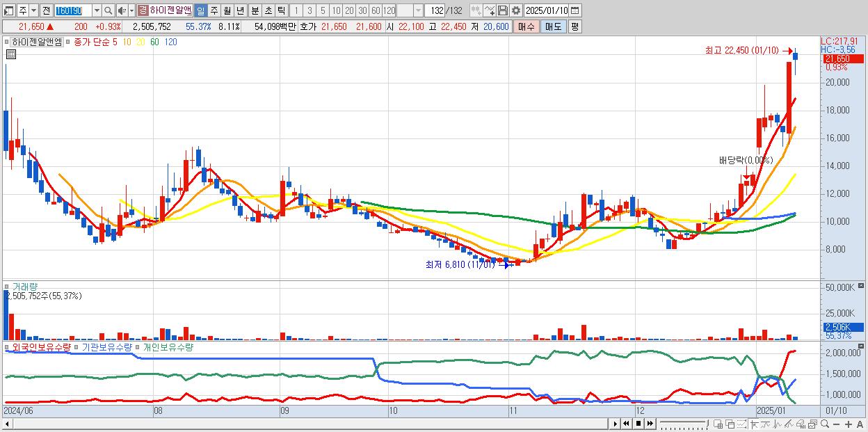Click the '전' button in toolbar
Image resolution: width=868 pixels, height=432 pixels.
[46, 10]
